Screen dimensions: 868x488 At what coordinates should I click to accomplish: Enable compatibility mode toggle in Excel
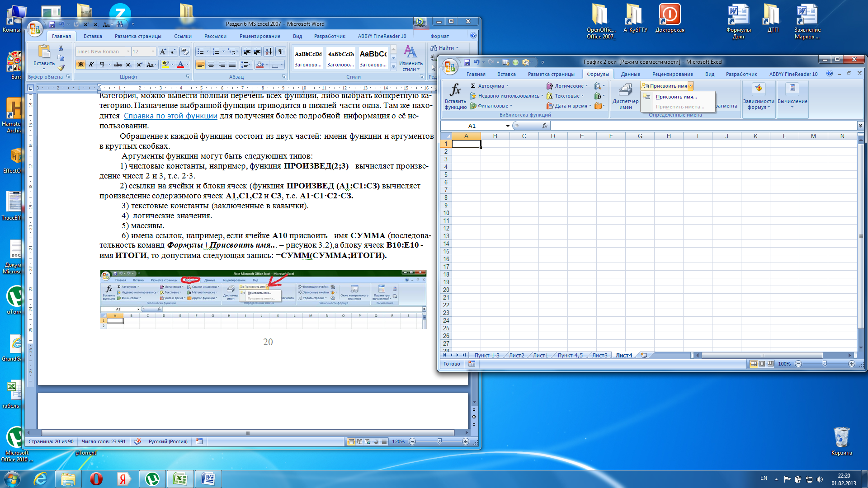point(649,62)
